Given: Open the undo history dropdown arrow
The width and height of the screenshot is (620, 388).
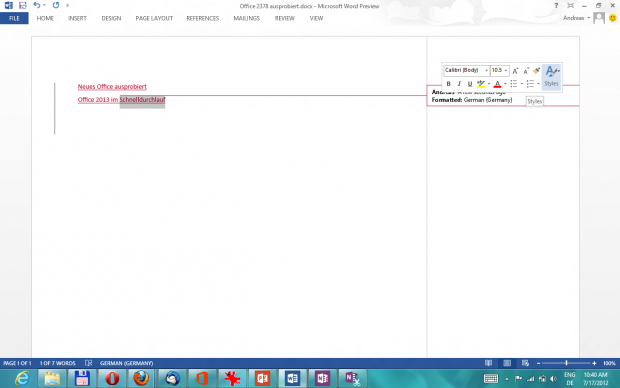Looking at the screenshot, I should pyautogui.click(x=44, y=6).
